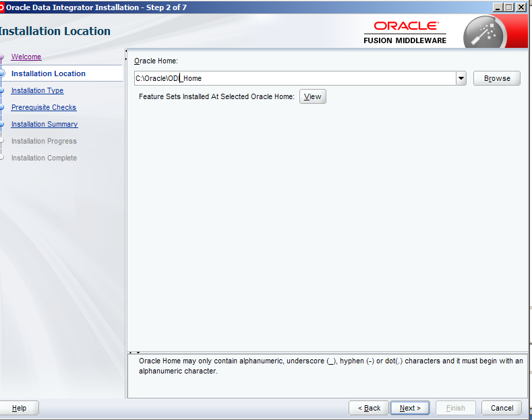
Task: Open Help for the installer
Action: pyautogui.click(x=19, y=408)
